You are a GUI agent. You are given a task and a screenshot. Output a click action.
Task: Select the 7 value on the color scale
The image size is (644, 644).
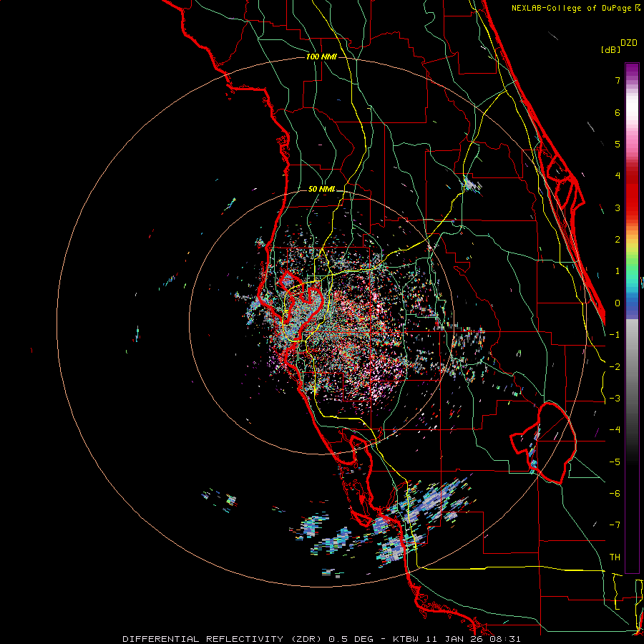click(x=618, y=80)
